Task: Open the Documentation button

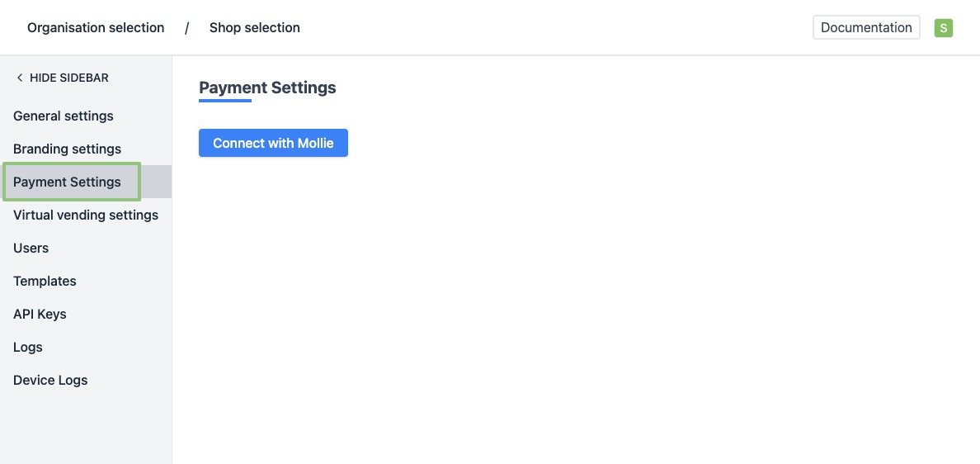Action: [866, 27]
